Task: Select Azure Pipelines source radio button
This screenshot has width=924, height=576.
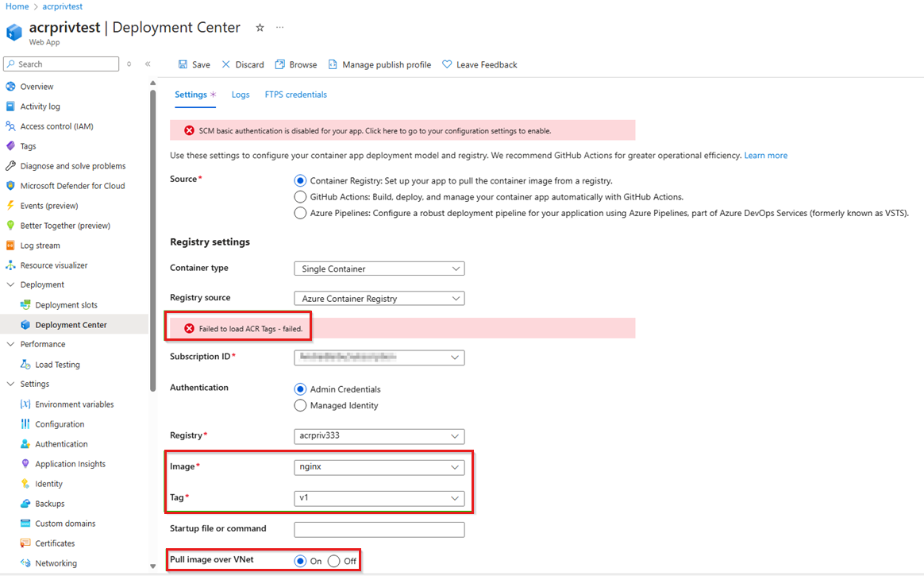Action: (x=301, y=213)
